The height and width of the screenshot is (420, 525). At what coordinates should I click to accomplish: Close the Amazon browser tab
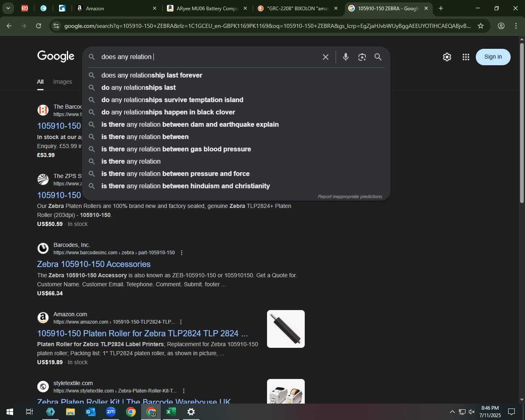coord(155,8)
